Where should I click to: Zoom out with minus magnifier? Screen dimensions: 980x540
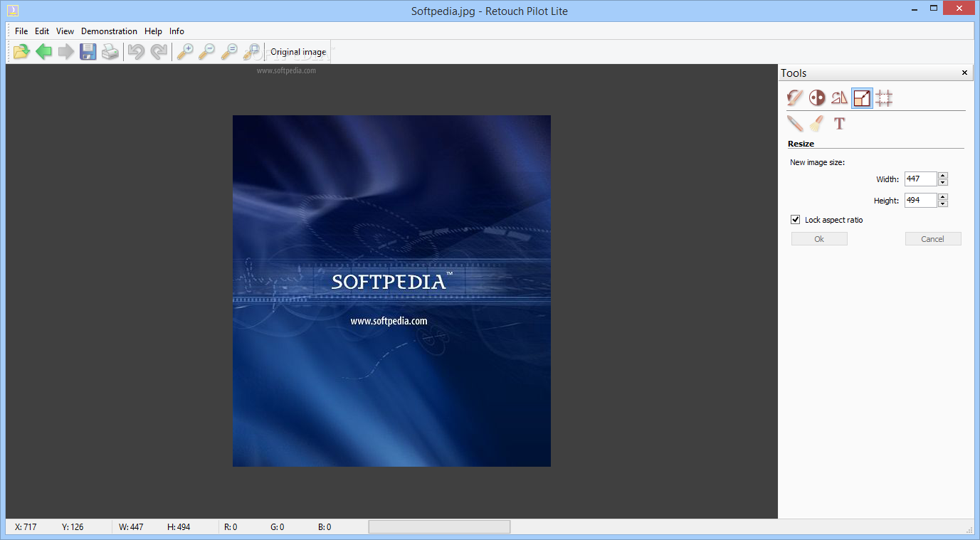point(207,51)
